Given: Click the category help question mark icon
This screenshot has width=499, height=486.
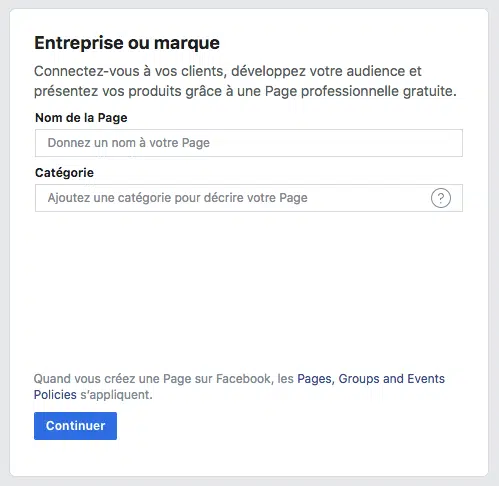Looking at the screenshot, I should 441,198.
